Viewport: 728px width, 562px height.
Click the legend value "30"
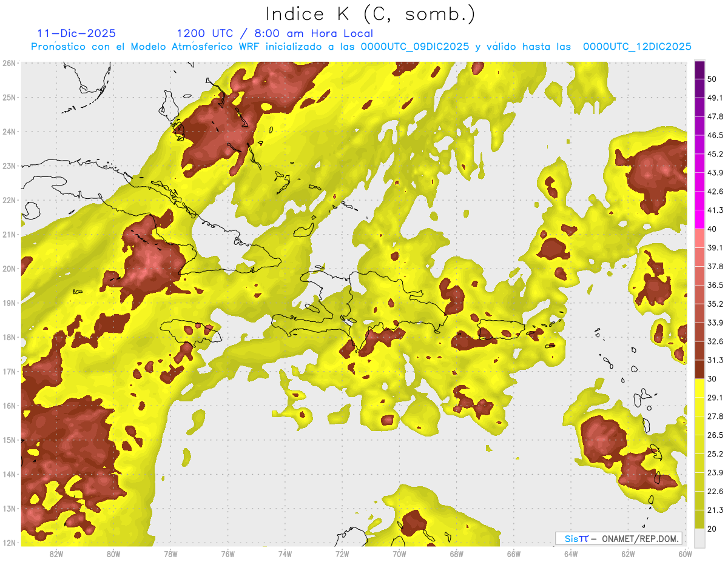pyautogui.click(x=712, y=379)
